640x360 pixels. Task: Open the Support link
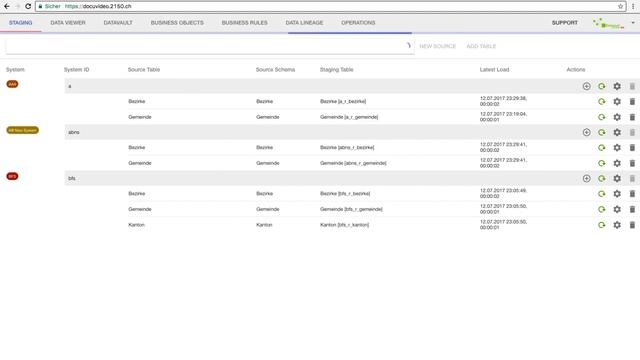pos(564,23)
